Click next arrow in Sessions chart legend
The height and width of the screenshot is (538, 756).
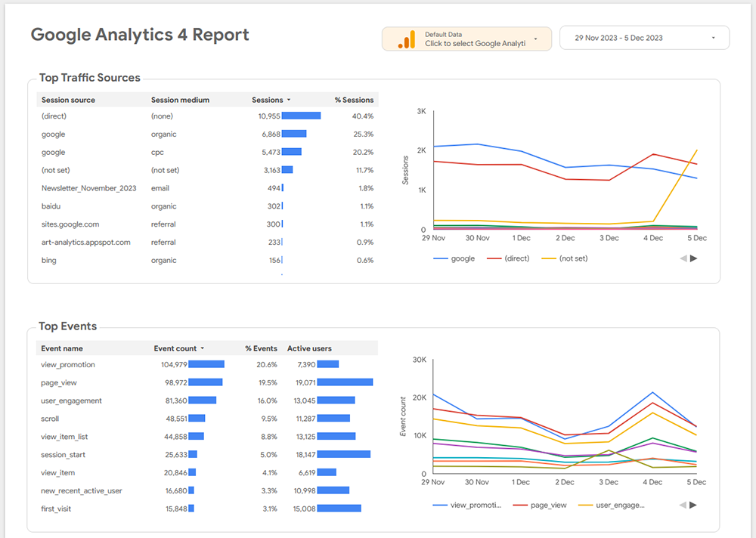[x=694, y=258]
